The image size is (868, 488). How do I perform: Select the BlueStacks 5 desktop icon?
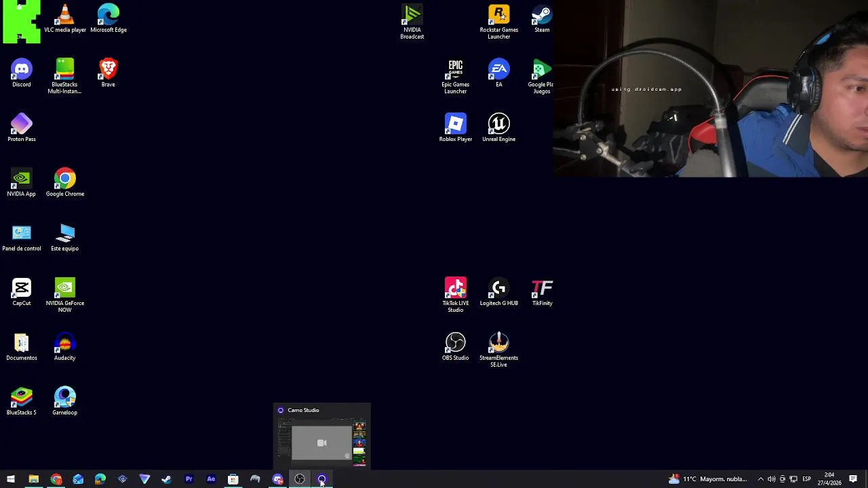pos(22,401)
